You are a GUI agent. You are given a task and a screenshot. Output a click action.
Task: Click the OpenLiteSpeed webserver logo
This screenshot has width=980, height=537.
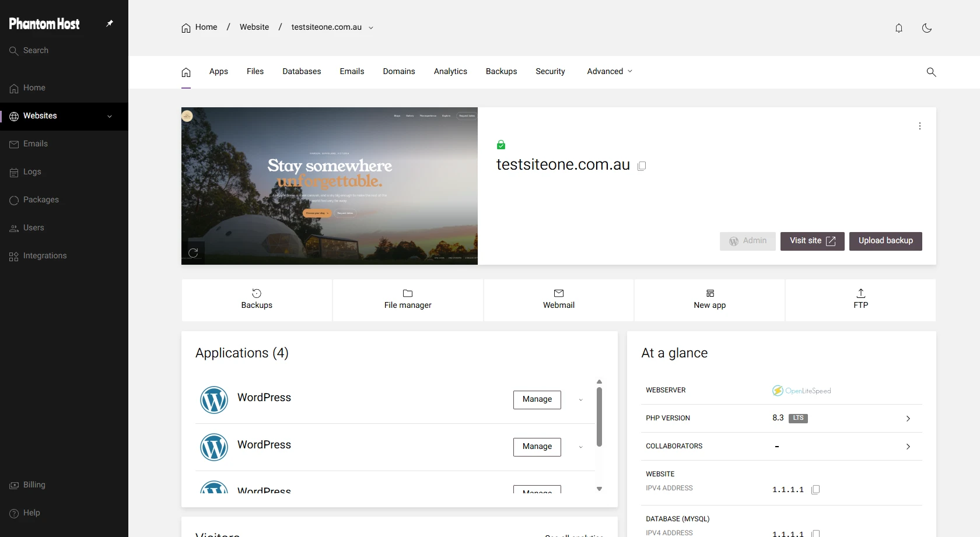[x=801, y=391]
